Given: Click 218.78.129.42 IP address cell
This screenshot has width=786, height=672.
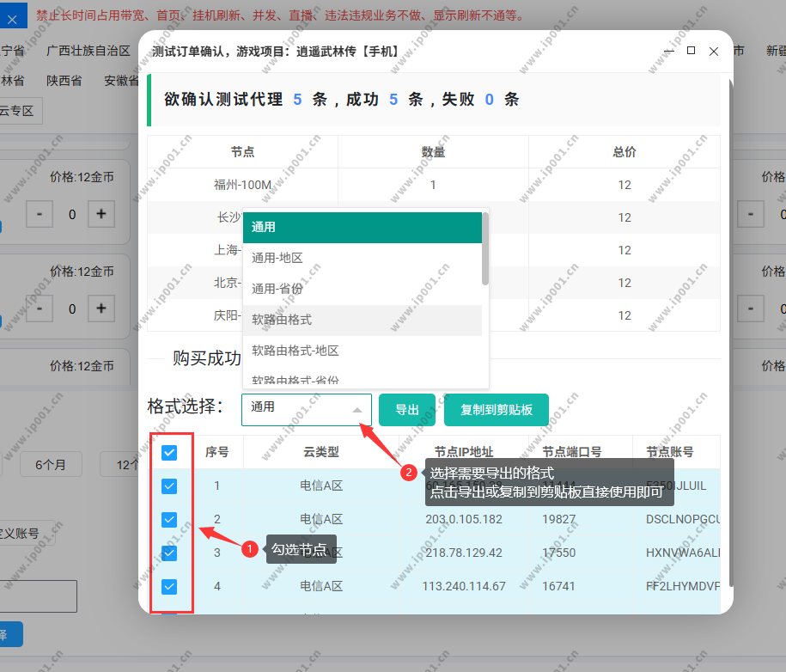Looking at the screenshot, I should [464, 553].
